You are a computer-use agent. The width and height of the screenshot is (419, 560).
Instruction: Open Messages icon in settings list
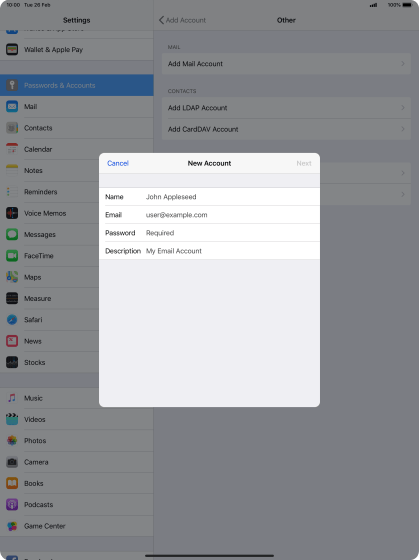point(12,235)
